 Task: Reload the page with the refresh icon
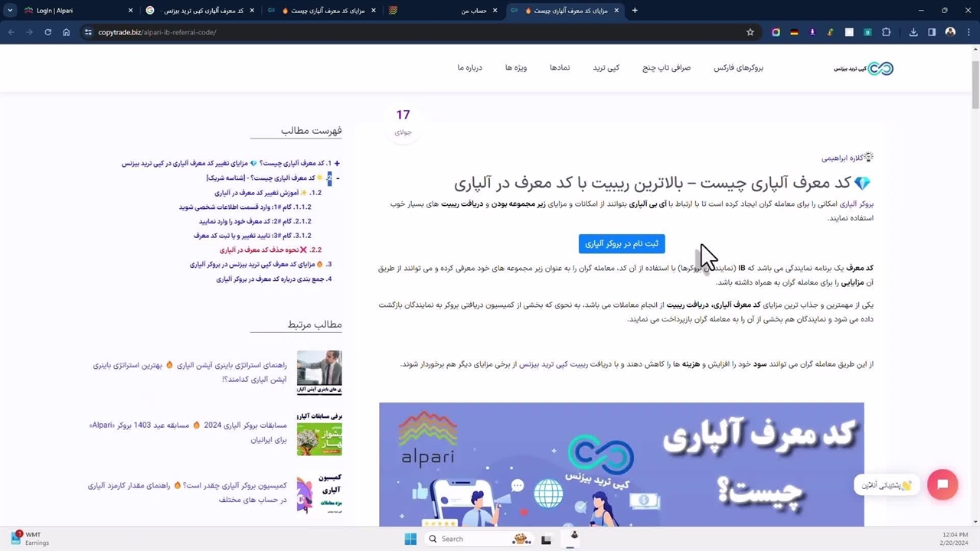point(47,32)
